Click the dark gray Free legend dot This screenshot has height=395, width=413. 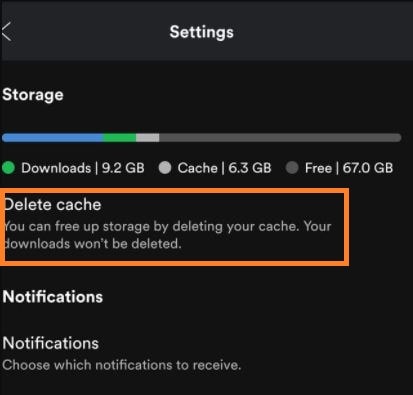click(x=292, y=168)
